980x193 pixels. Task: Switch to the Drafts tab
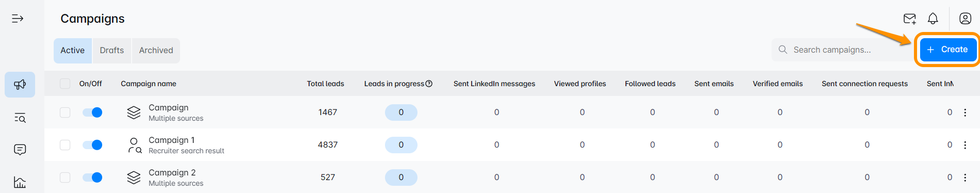tap(112, 51)
